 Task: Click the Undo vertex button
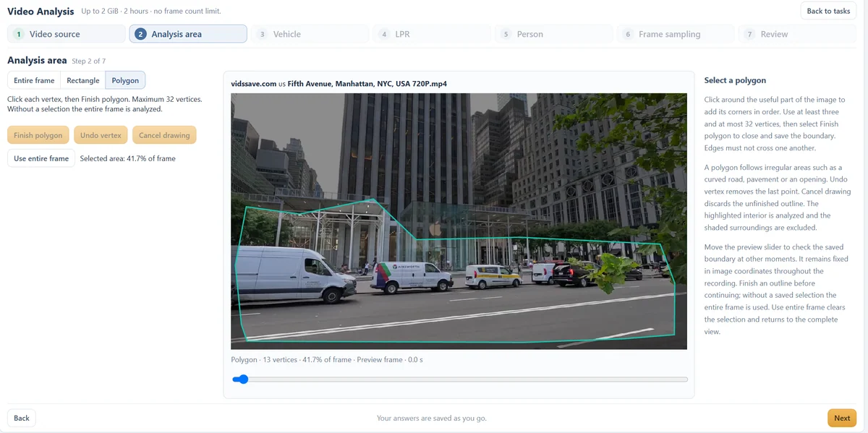101,135
